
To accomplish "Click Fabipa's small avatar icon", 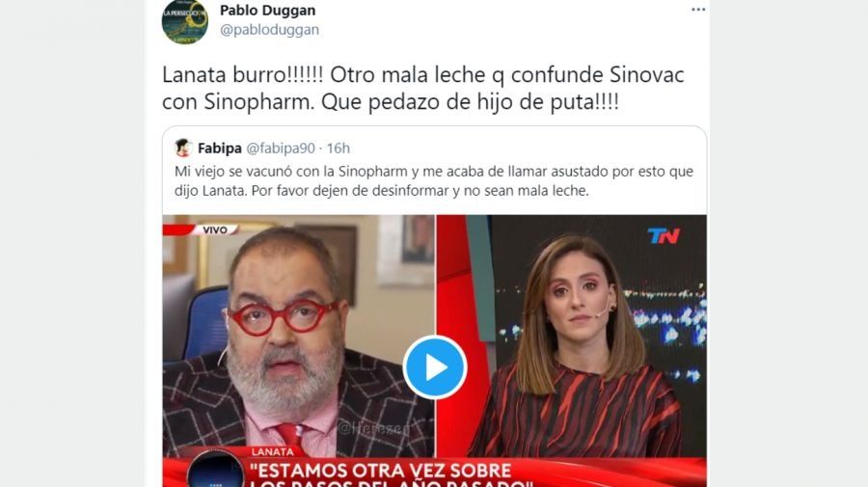I will (182, 148).
